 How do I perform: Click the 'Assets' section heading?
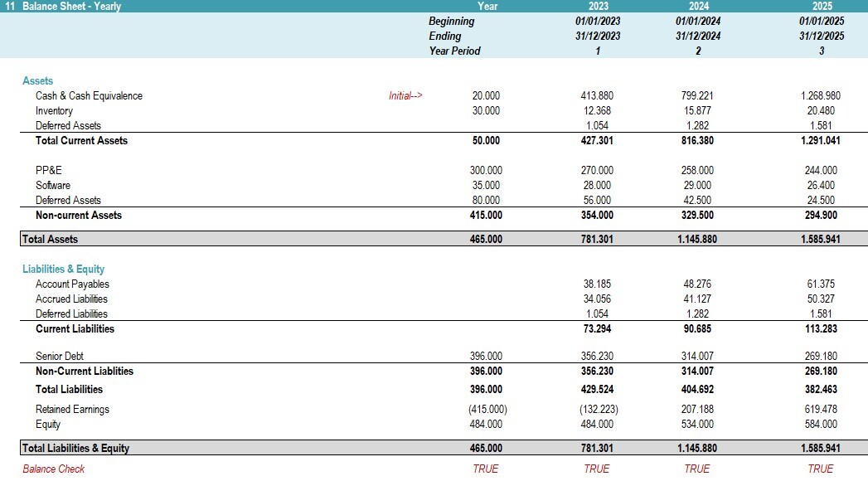(37, 80)
